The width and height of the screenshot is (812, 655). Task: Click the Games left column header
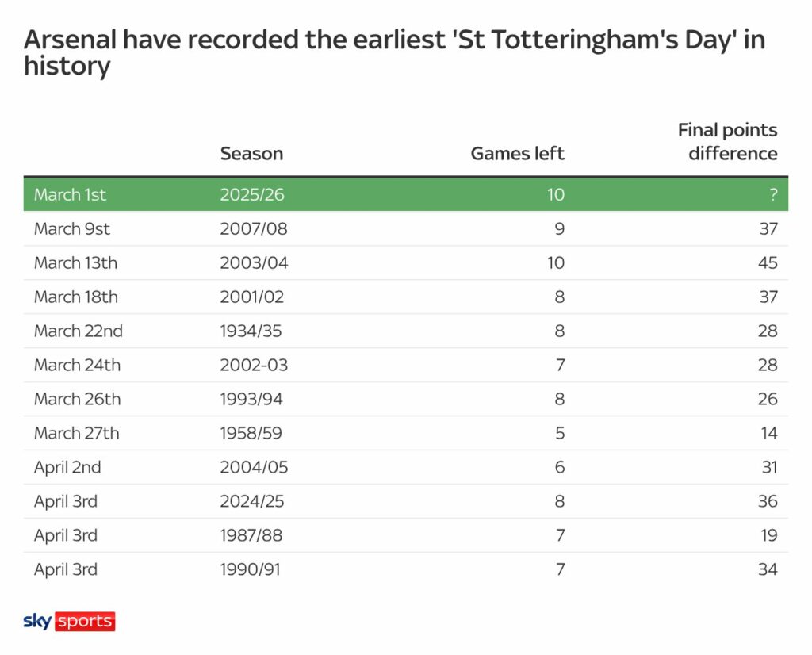[x=517, y=153]
